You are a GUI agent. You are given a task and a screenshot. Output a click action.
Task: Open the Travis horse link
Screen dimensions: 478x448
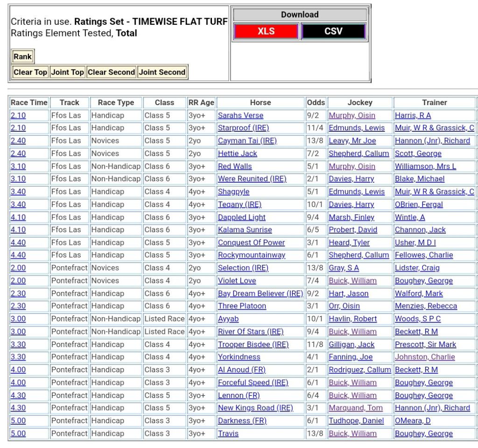228,434
